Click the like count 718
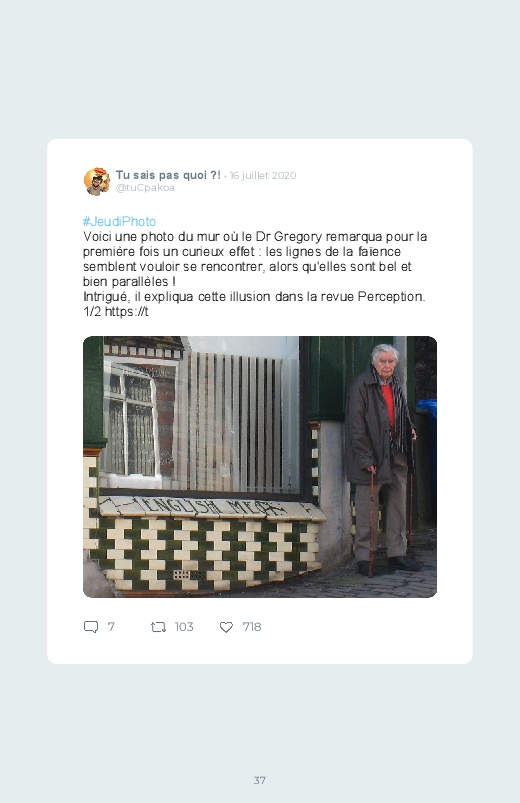 pos(252,627)
